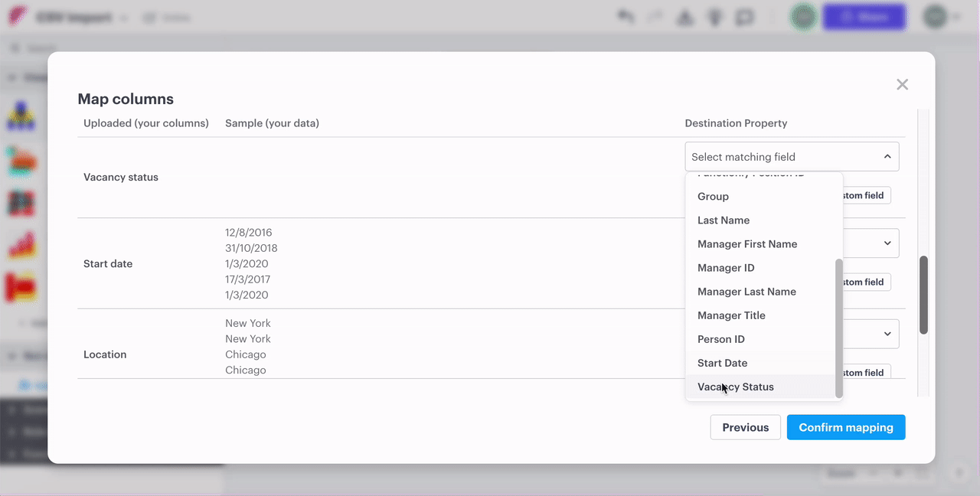
Task: Click the blurred Share button in header
Action: [864, 17]
